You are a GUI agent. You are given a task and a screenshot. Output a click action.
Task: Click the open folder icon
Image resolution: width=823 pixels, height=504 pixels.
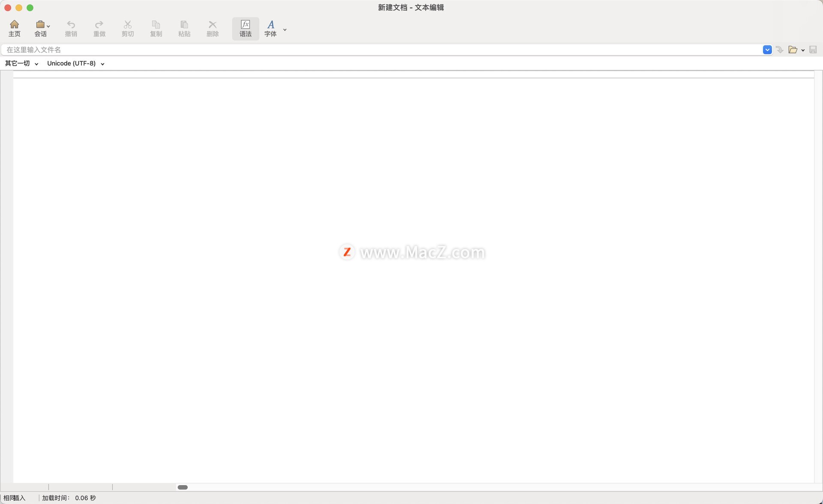(793, 50)
